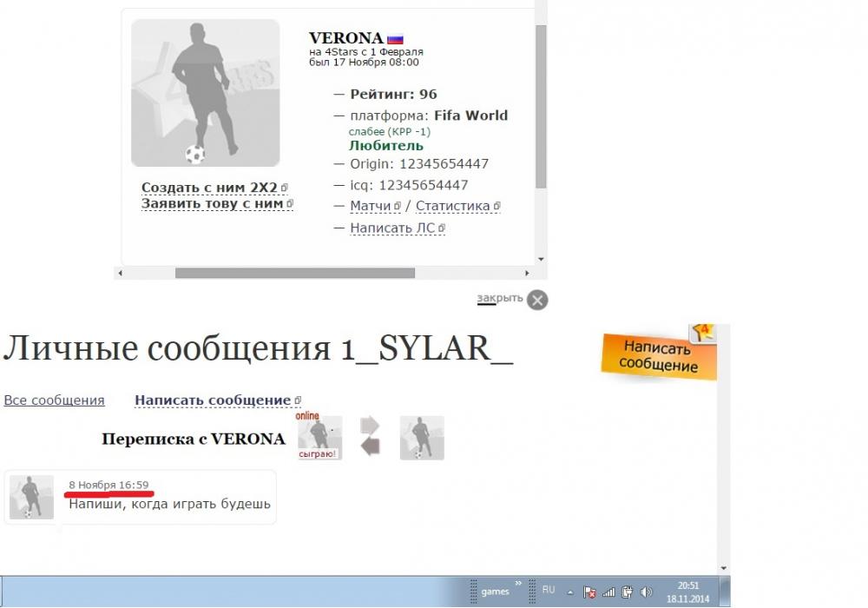Switch RU input language indicator
The width and height of the screenshot is (868, 608).
click(x=549, y=590)
